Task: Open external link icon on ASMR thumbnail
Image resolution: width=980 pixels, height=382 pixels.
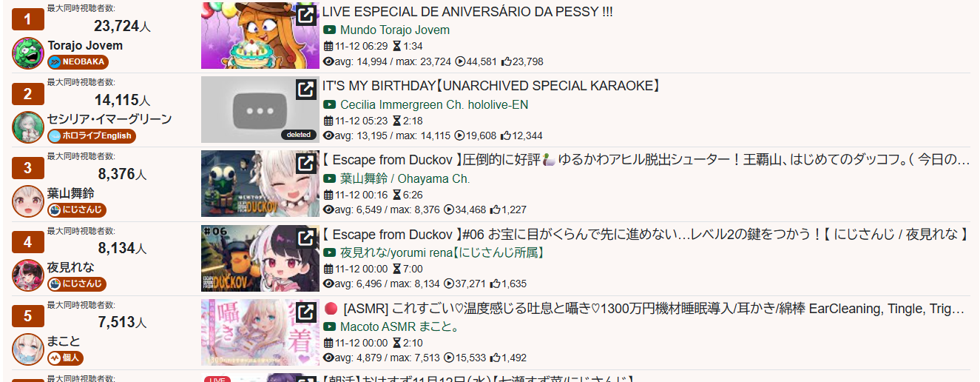Action: pyautogui.click(x=306, y=312)
